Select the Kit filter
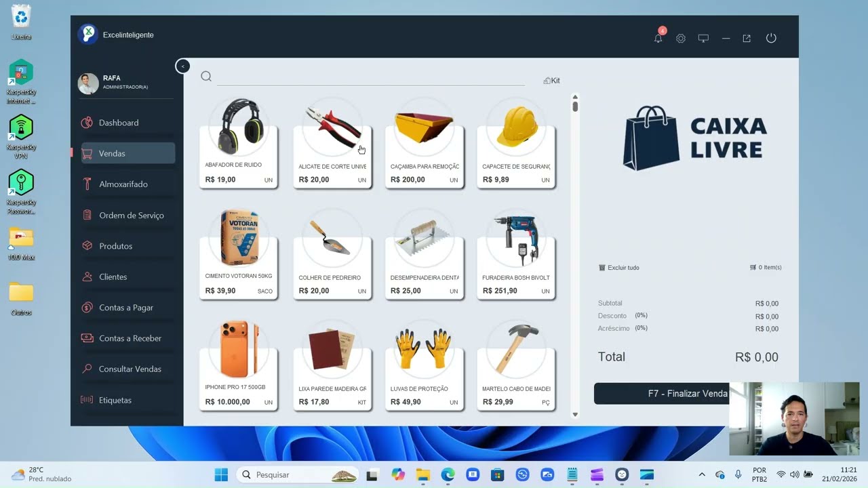This screenshot has width=868, height=488. point(551,81)
